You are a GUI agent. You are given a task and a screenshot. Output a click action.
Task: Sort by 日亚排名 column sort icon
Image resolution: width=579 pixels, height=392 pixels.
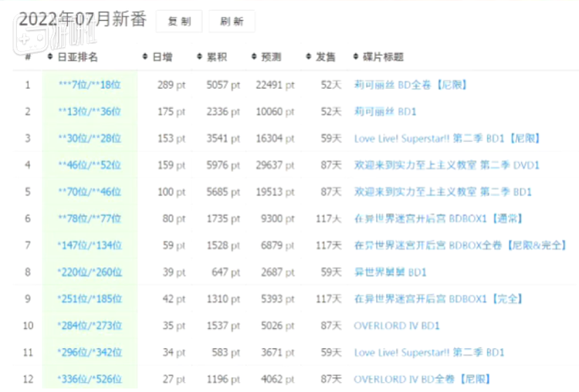coord(51,57)
